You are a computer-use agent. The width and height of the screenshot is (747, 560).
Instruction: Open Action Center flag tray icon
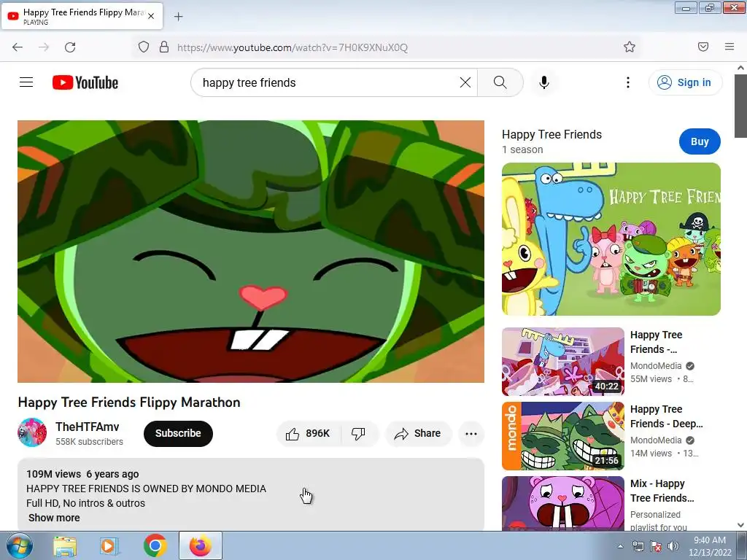point(656,546)
